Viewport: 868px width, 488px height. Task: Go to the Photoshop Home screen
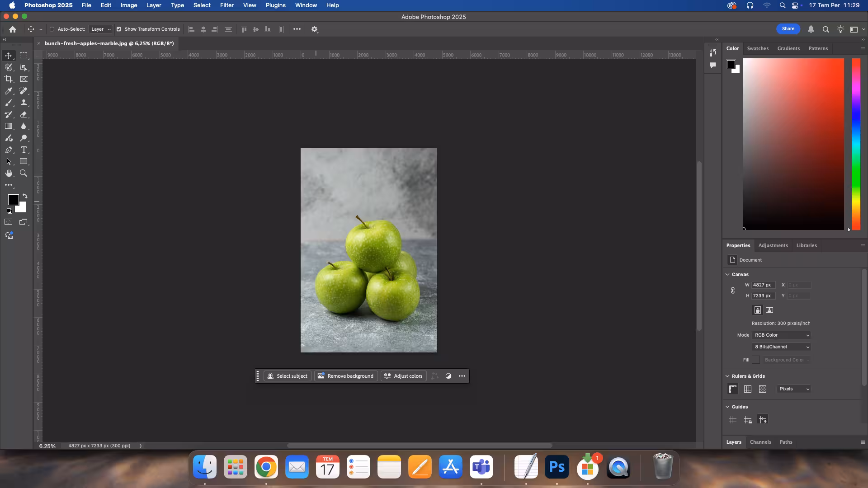pos(13,29)
